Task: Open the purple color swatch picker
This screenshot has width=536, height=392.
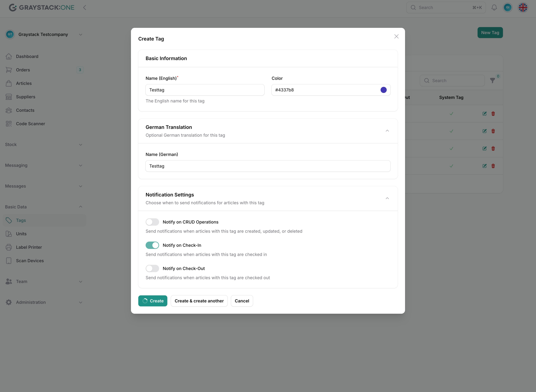Action: point(383,90)
